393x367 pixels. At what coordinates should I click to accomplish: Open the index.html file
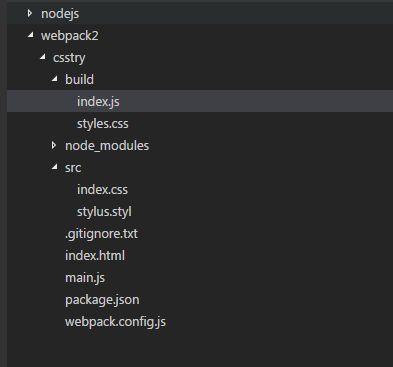click(x=95, y=256)
